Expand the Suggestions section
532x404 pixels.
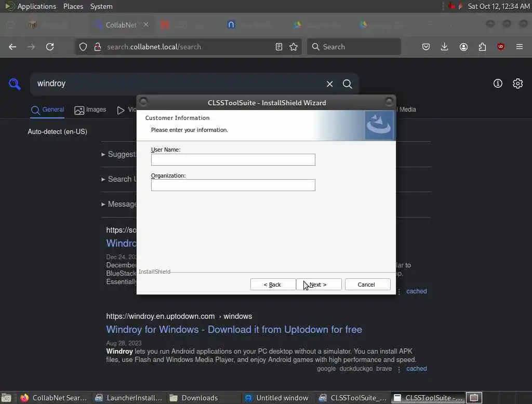tap(119, 154)
